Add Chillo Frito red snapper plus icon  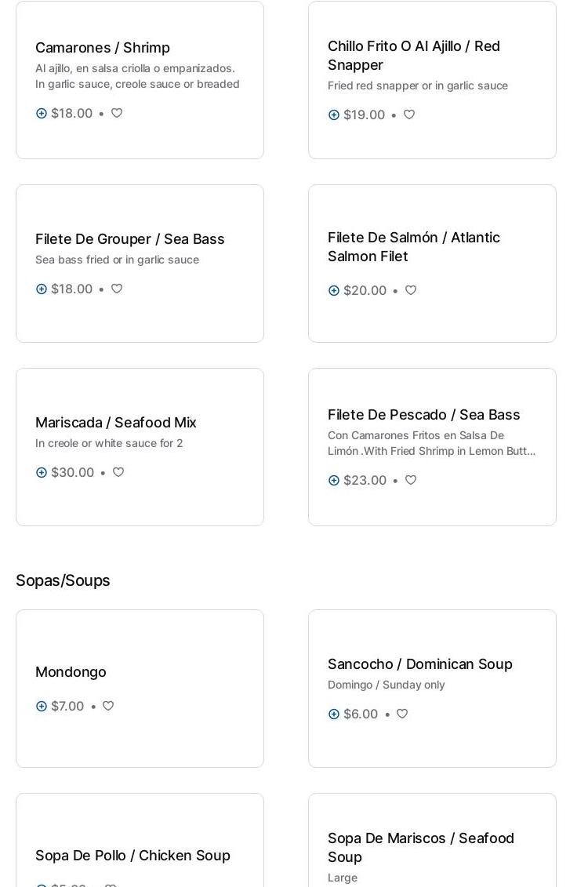pos(334,115)
